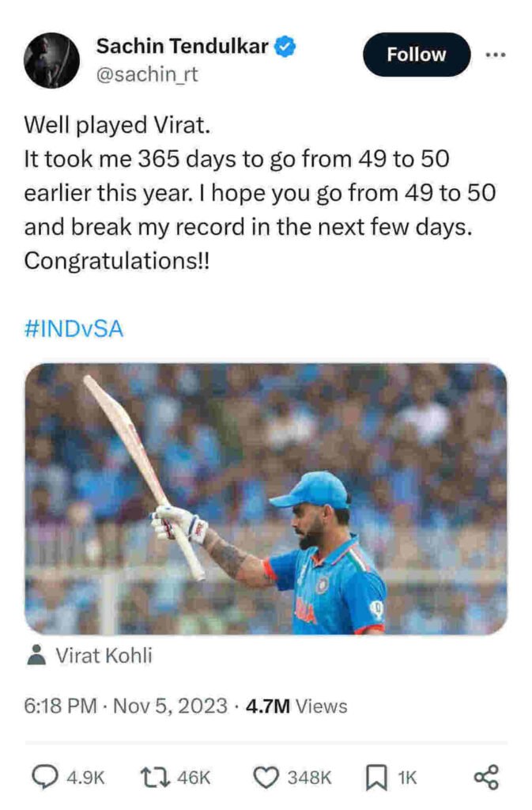This screenshot has width=532, height=810.
Task: Follow Sachin Tendulkar
Action: [x=416, y=55]
